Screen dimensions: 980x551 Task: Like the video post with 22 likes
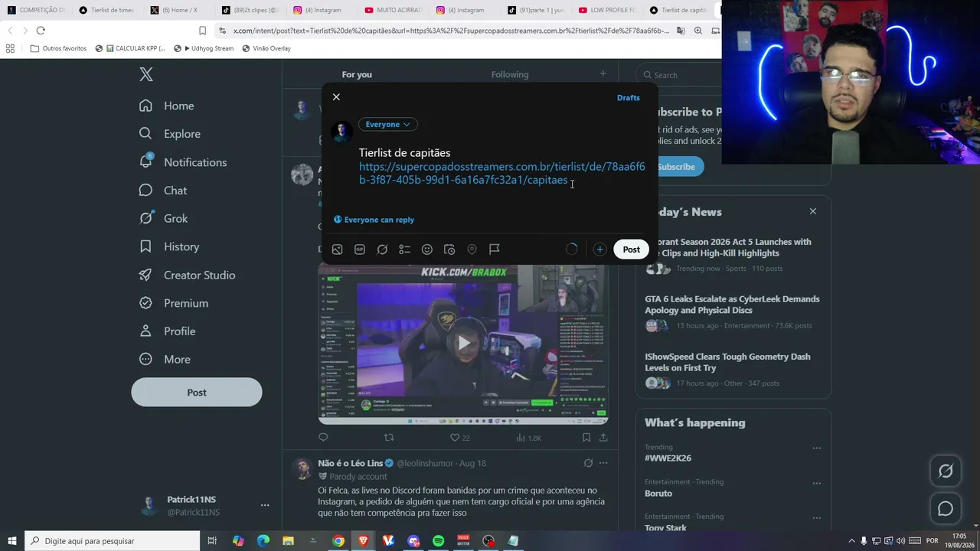459,438
